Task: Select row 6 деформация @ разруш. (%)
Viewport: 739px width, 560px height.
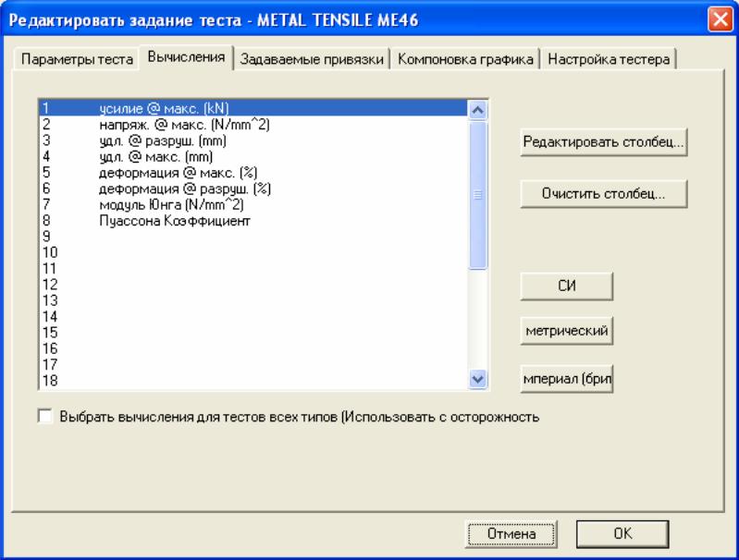Action: pyautogui.click(x=253, y=189)
